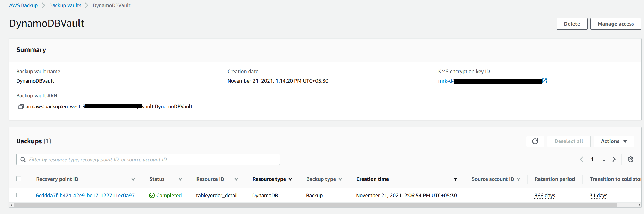Click the backup vault ARN text

pos(109,107)
